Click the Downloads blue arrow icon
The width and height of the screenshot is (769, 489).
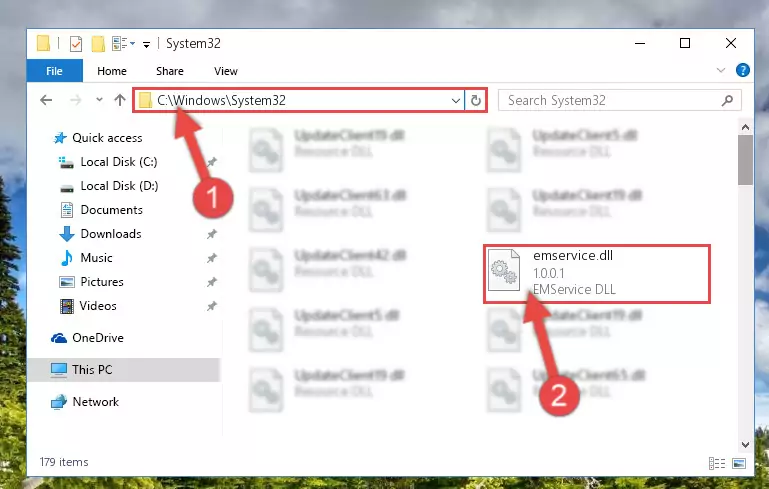click(x=67, y=234)
